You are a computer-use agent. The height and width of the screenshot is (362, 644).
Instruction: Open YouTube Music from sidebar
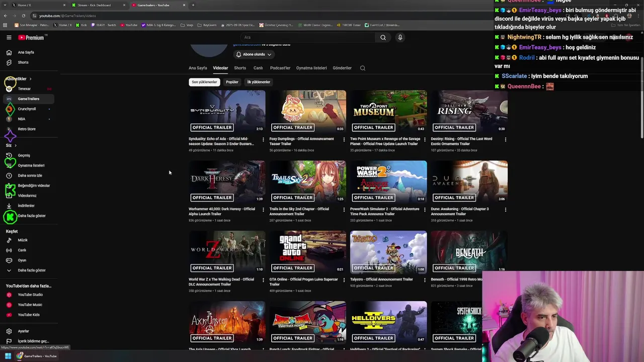[30, 305]
